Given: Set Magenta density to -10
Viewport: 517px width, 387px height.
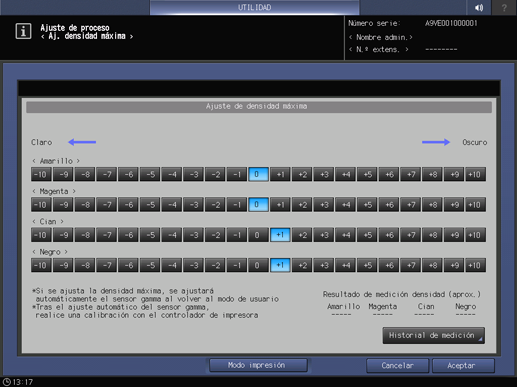Looking at the screenshot, I should 41,205.
